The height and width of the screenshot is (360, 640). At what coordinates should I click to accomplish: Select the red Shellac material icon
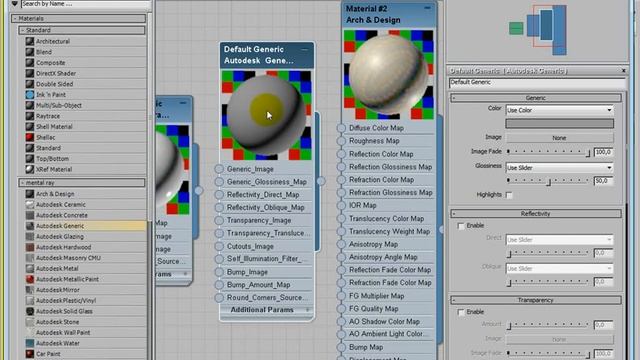(x=30, y=137)
